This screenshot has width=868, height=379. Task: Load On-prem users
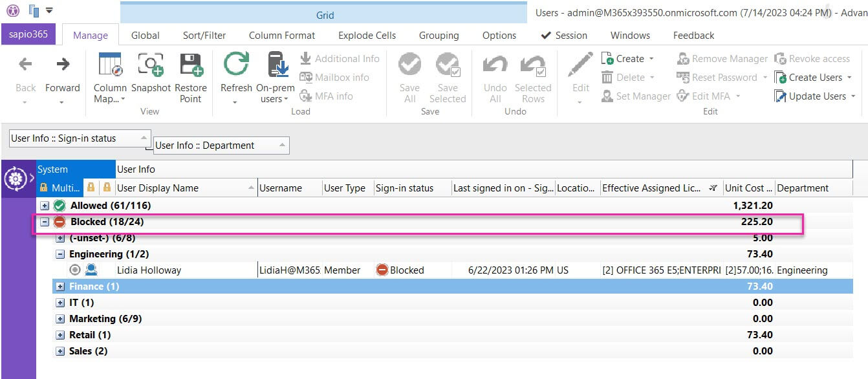click(276, 78)
